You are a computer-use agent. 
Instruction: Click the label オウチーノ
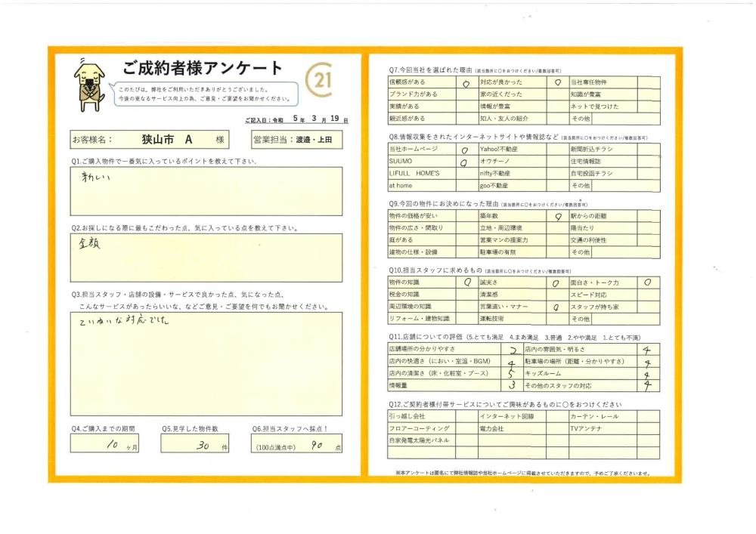coord(494,162)
